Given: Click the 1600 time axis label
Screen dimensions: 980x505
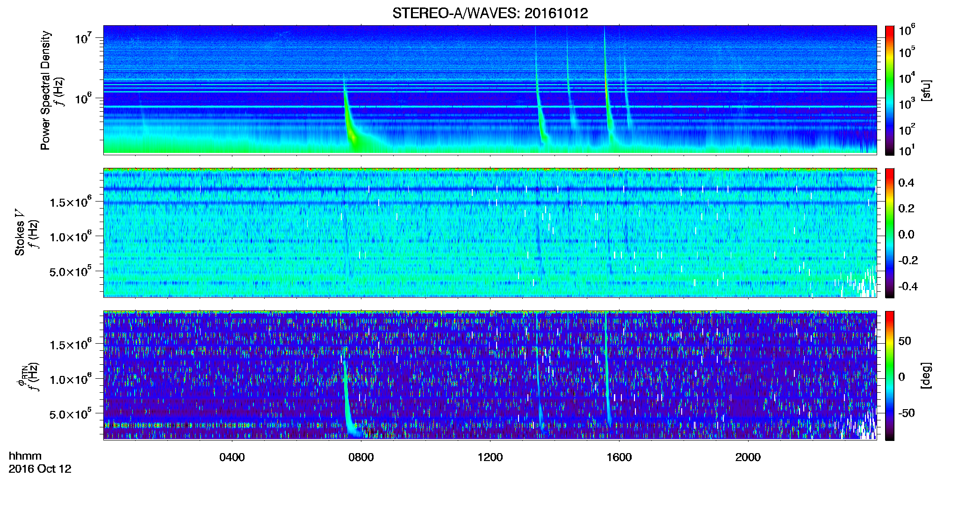Looking at the screenshot, I should pyautogui.click(x=619, y=457).
